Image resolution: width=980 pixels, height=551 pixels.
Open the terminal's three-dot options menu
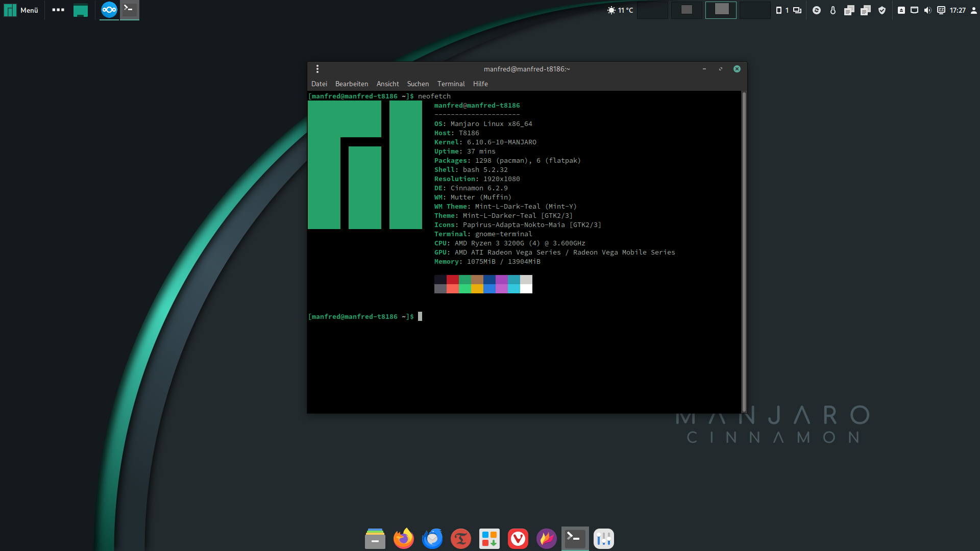point(317,69)
